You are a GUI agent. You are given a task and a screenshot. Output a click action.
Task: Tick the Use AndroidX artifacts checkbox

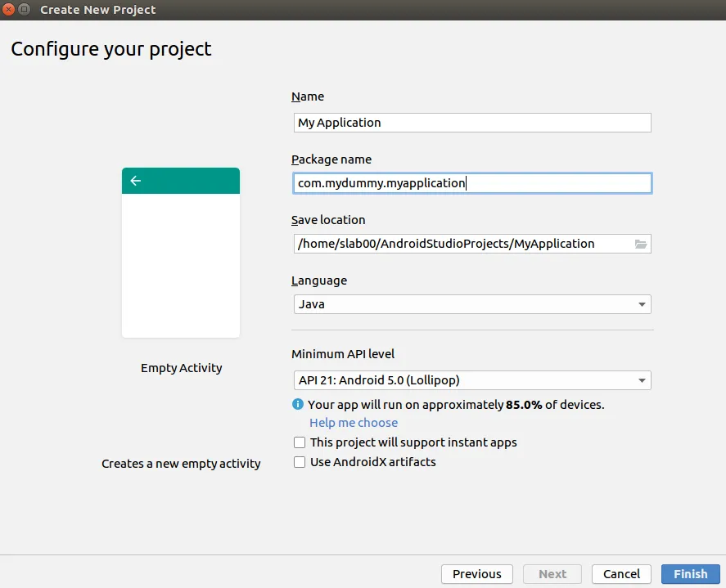click(x=300, y=462)
